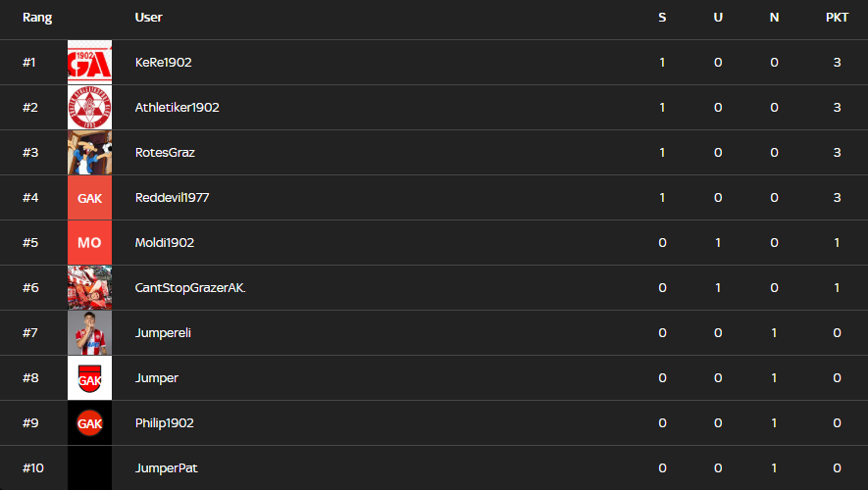Image resolution: width=868 pixels, height=490 pixels.
Task: Click the Reddevil1977 username
Action: point(173,198)
